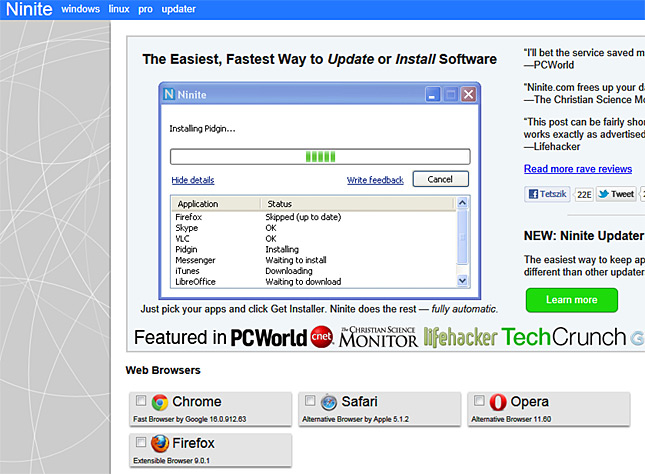Screen dimensions: 645x474
Task: Tick the Firefox checkbox
Action: [141, 442]
